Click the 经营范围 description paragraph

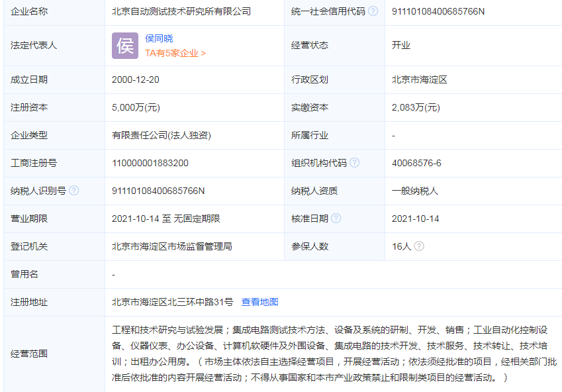pyautogui.click(x=334, y=354)
